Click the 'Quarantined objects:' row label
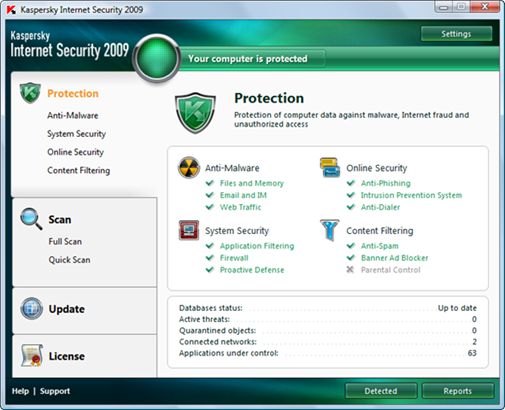505x410 pixels. pyautogui.click(x=217, y=330)
